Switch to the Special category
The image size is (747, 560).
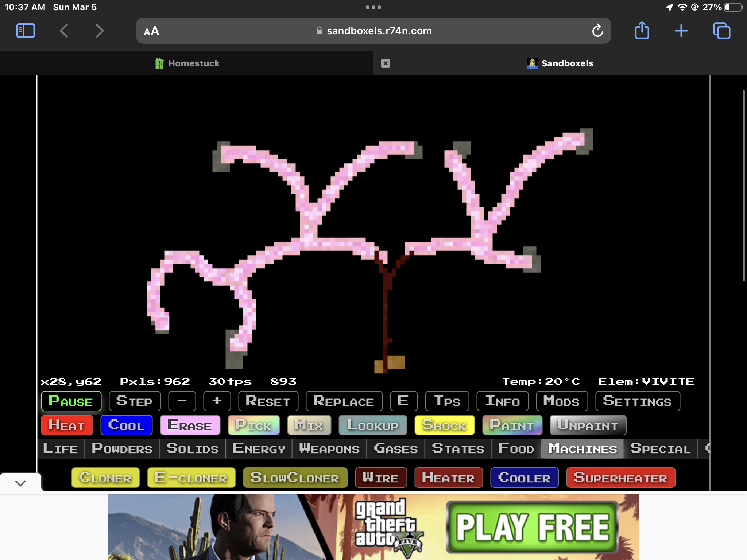[x=660, y=448]
